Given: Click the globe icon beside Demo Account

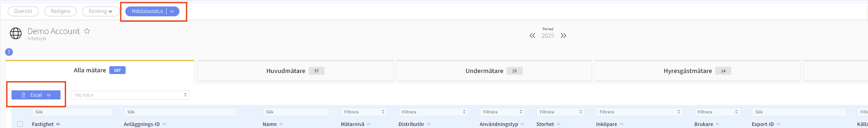Looking at the screenshot, I should click(16, 33).
